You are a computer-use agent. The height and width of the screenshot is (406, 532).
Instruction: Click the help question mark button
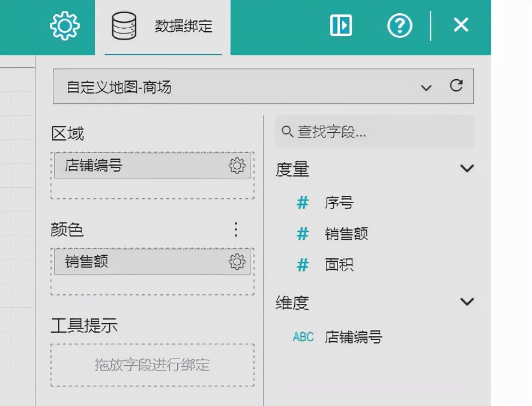coord(399,25)
